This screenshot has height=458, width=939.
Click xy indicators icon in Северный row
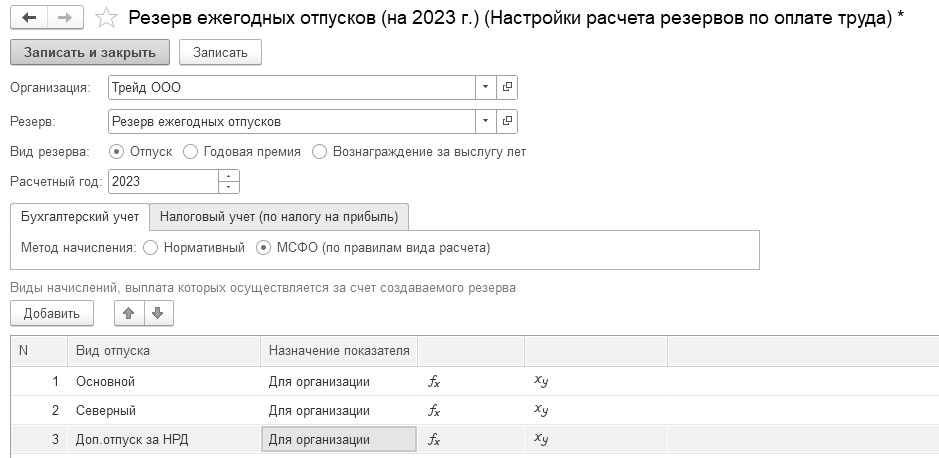pos(541,410)
